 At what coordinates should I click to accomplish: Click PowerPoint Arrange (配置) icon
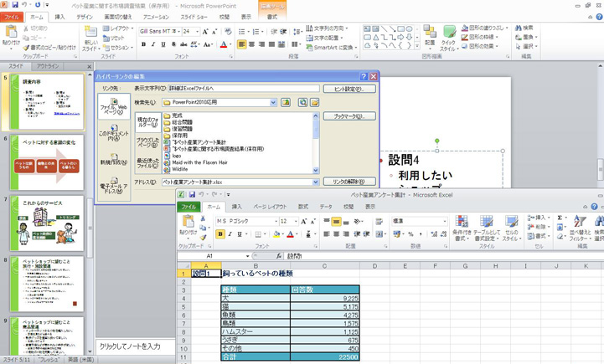430,32
